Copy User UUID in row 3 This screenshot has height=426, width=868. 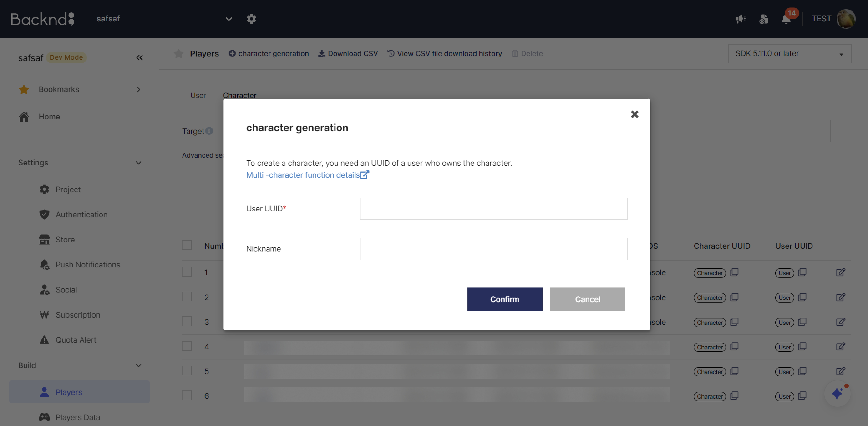[802, 322]
